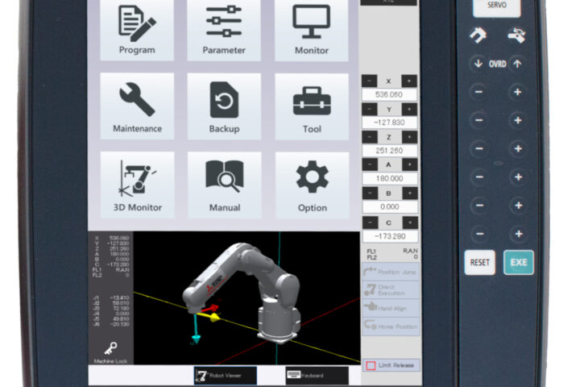Screen dimensions: 588x387
Task: Enable the Limit Release checkbox
Action: click(371, 365)
